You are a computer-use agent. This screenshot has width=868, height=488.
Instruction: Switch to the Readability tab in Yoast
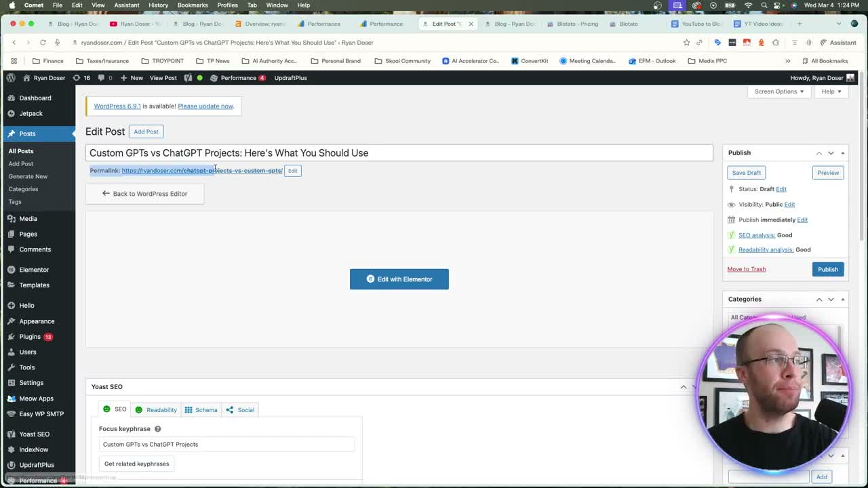coord(156,410)
